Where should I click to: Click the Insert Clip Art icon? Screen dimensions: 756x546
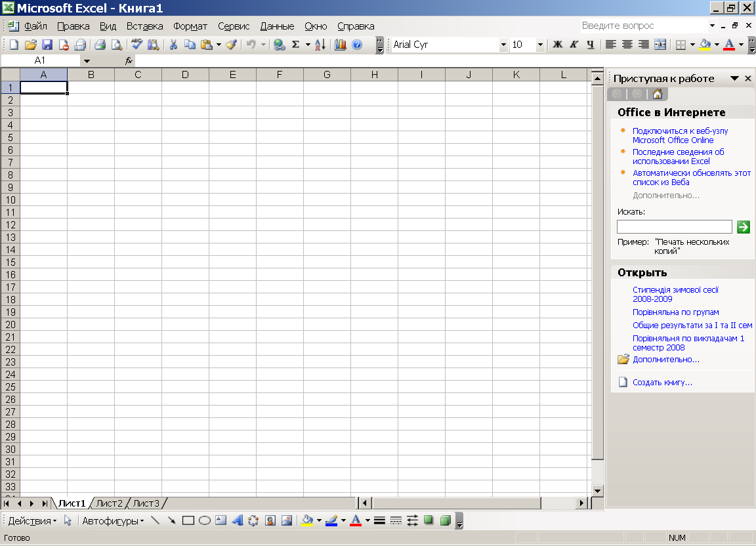tap(270, 520)
